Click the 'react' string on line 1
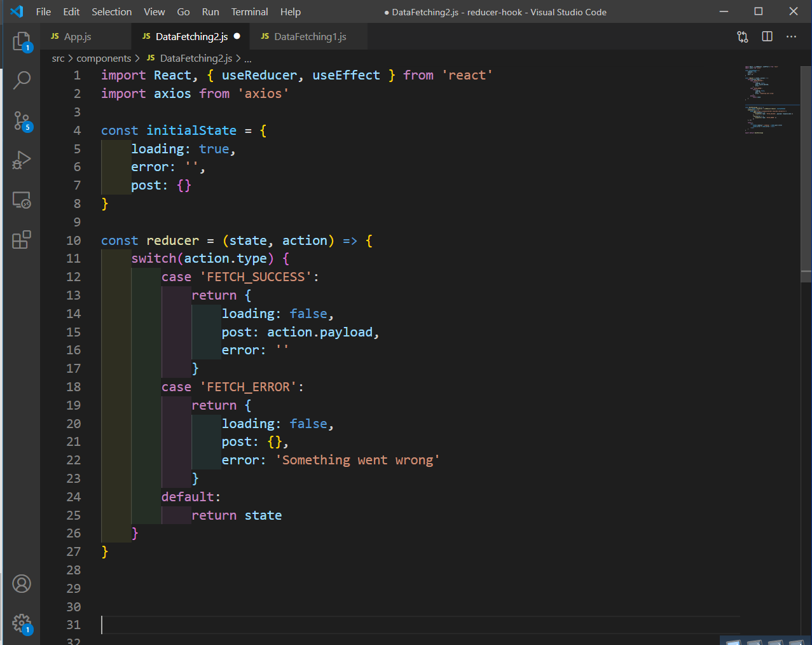The height and width of the screenshot is (645, 812). [467, 75]
